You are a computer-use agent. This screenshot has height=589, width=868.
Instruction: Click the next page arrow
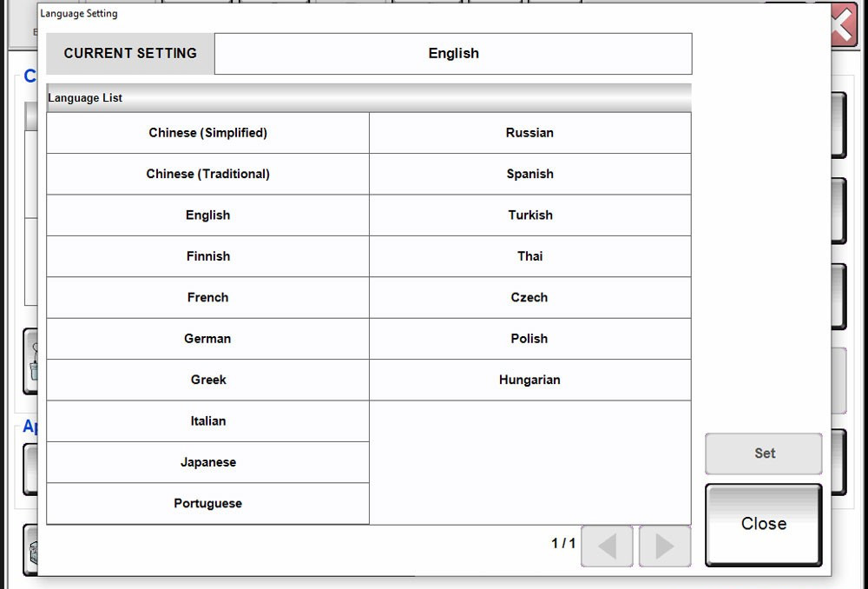click(664, 546)
